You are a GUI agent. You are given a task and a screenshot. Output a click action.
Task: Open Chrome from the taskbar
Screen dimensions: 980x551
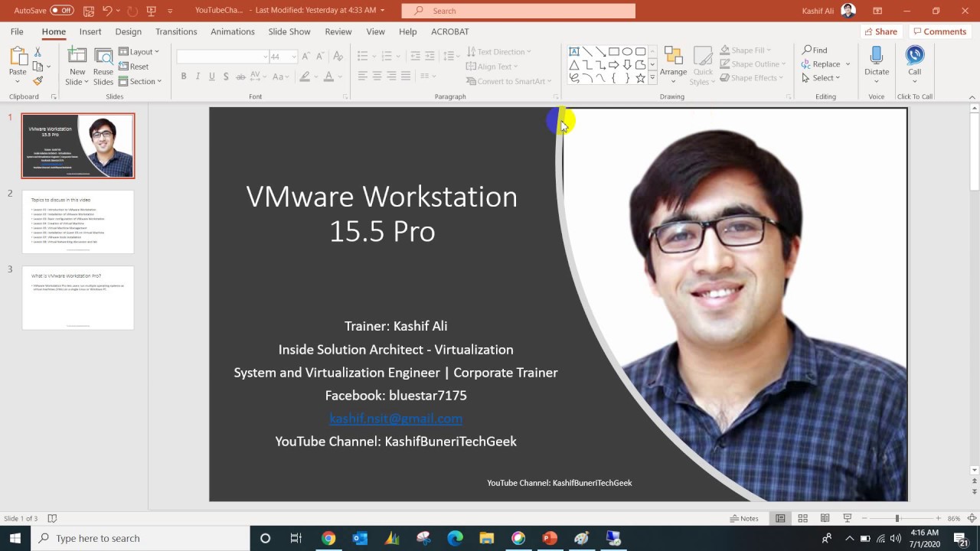coord(328,538)
